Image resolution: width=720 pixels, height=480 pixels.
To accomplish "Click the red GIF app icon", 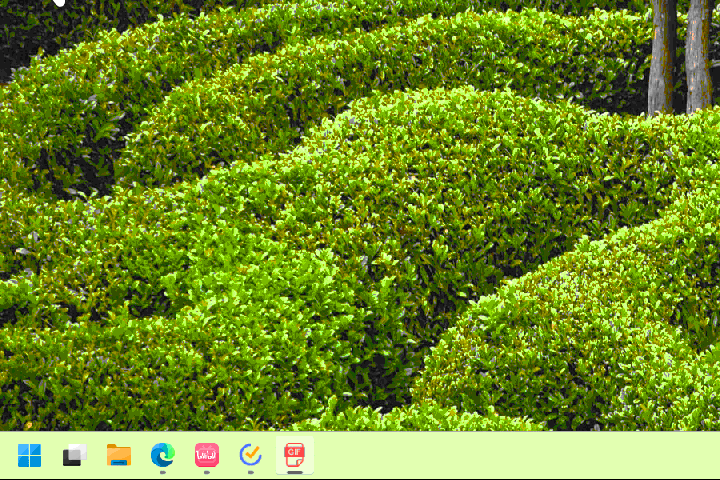I will (294, 455).
